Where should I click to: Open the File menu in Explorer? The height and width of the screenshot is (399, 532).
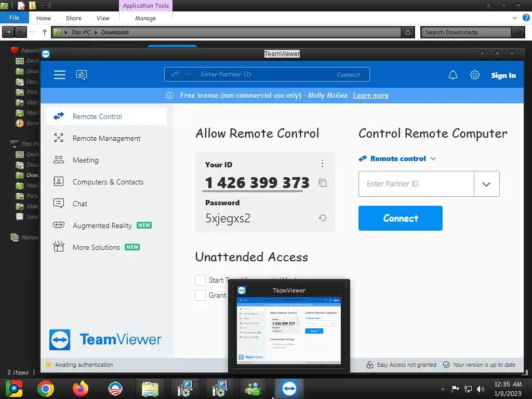click(14, 18)
